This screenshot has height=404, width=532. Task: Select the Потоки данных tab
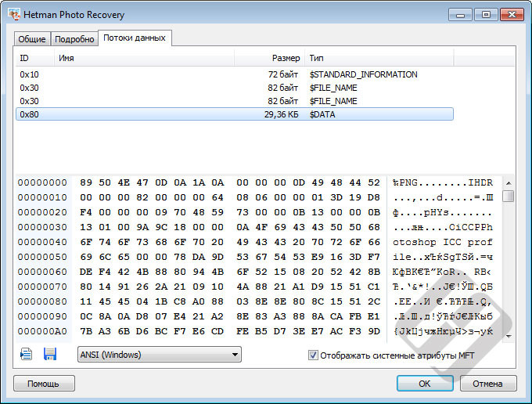point(135,38)
